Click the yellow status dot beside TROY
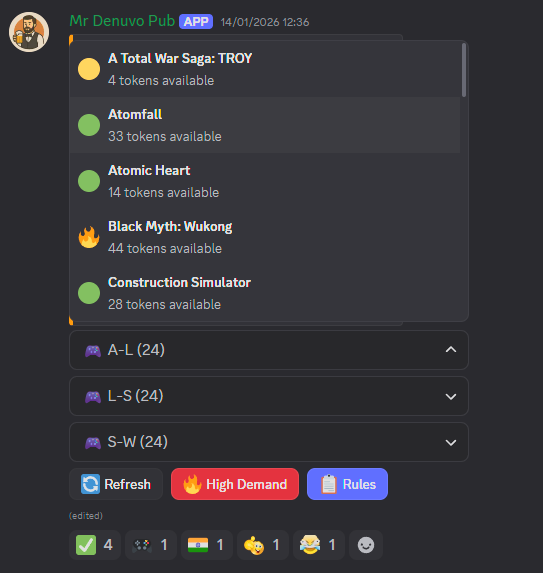The height and width of the screenshot is (573, 543). 89,69
